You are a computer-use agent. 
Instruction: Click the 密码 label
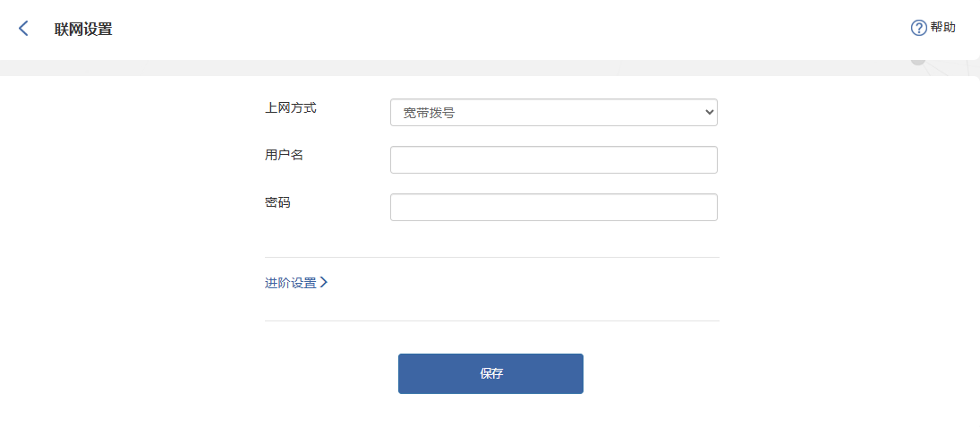click(x=277, y=202)
